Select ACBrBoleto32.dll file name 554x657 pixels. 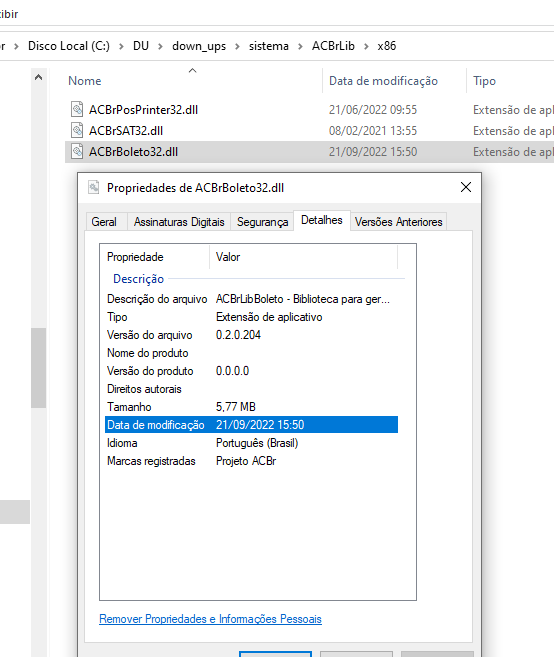[x=133, y=152]
